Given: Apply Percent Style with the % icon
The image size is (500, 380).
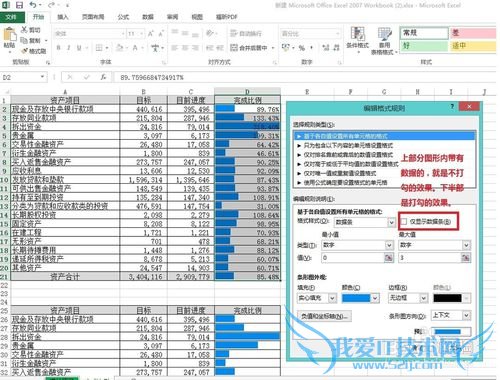Looking at the screenshot, I should (x=302, y=48).
